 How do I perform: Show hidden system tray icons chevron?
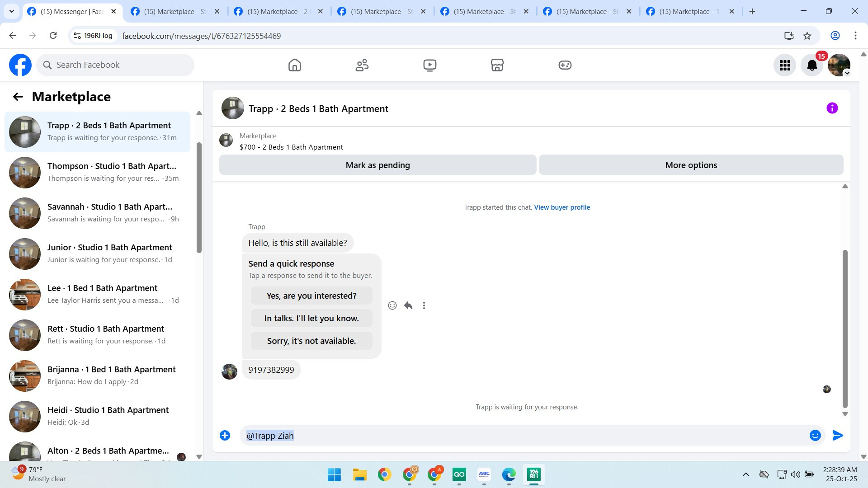click(x=746, y=474)
